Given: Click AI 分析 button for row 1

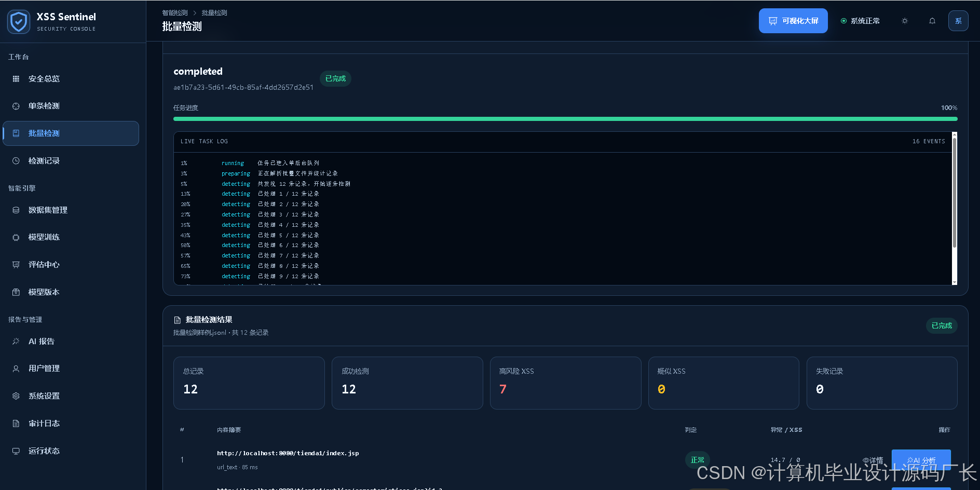Looking at the screenshot, I should pyautogui.click(x=921, y=460).
